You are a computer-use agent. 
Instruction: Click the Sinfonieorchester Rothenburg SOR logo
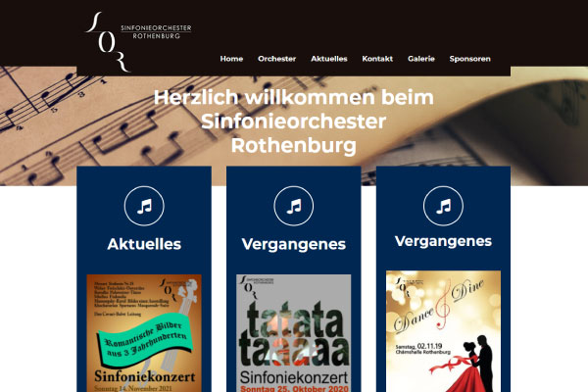tap(138, 42)
